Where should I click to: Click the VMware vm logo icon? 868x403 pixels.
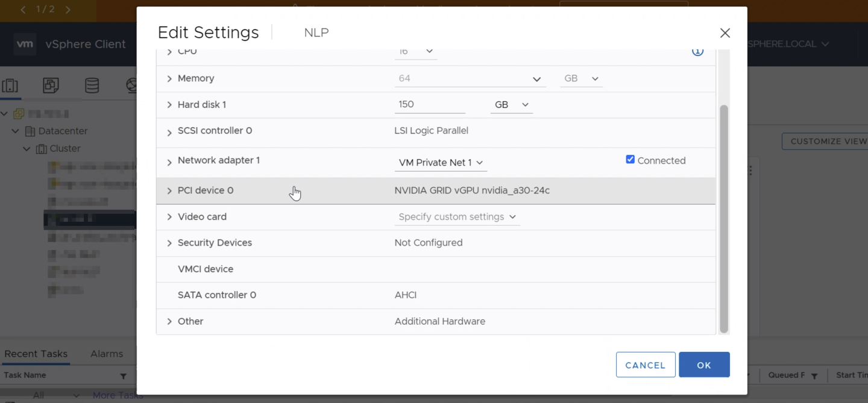tap(25, 44)
